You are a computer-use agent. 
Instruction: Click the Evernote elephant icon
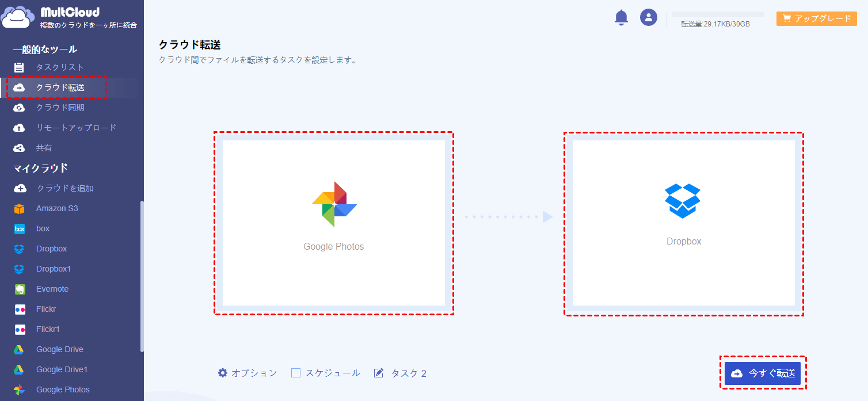pos(20,289)
